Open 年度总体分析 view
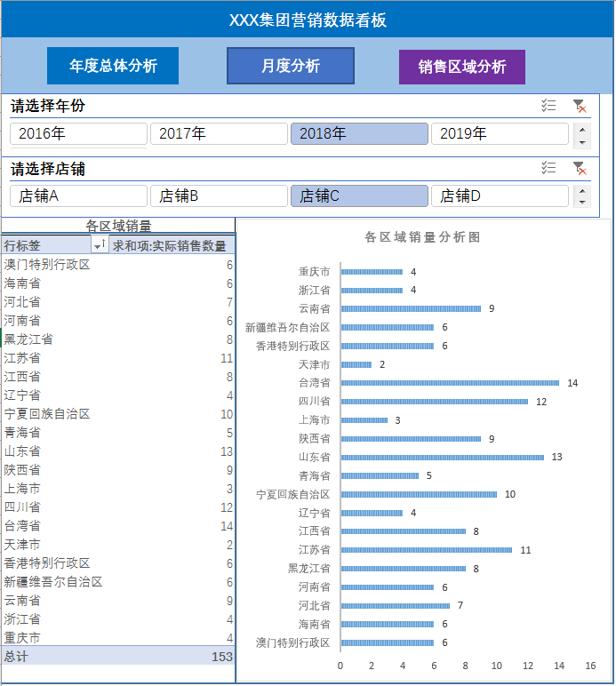Viewport: 616px width, 686px height. 113,66
